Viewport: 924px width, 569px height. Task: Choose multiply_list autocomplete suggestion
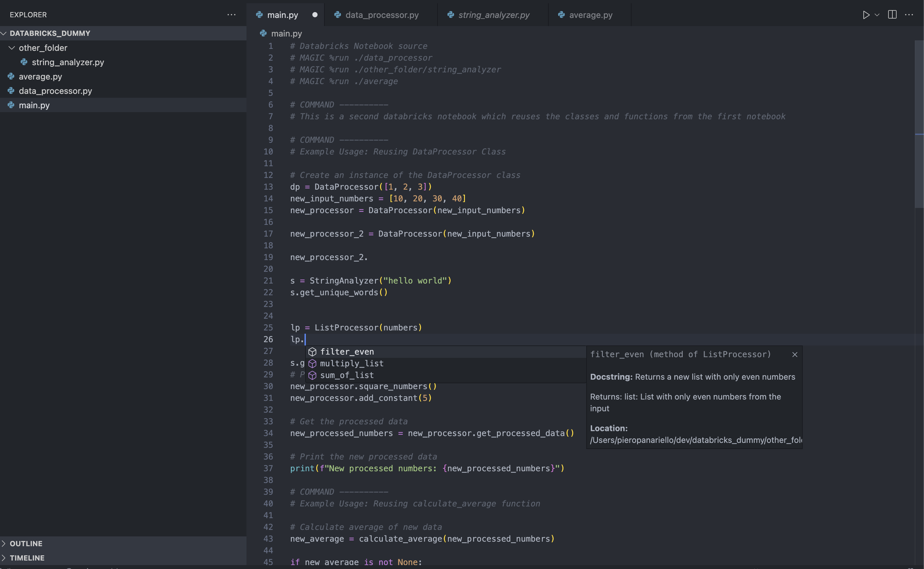point(445,363)
